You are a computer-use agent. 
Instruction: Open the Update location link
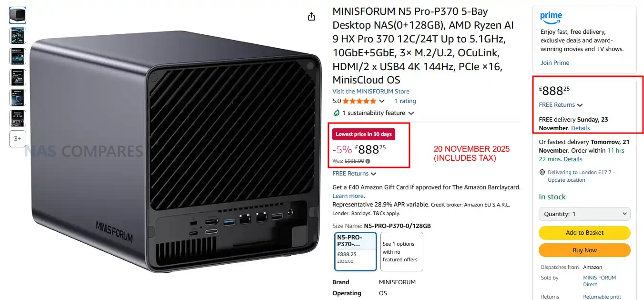[x=566, y=180]
